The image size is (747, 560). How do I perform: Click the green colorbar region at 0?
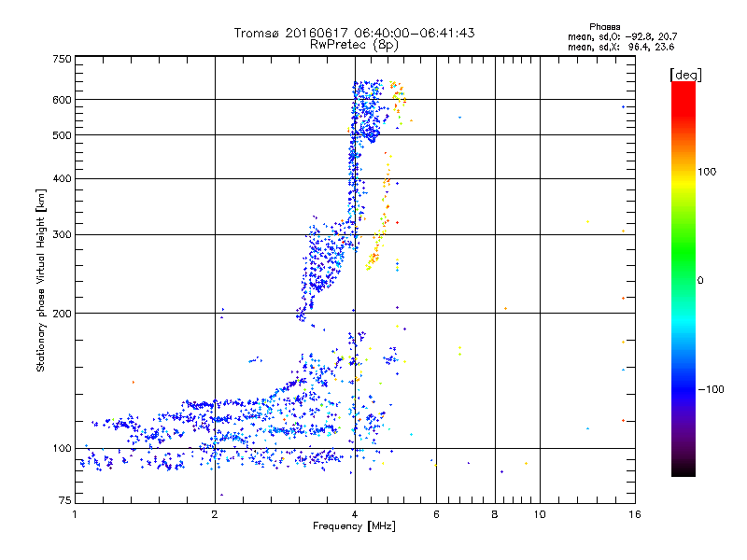coord(684,281)
